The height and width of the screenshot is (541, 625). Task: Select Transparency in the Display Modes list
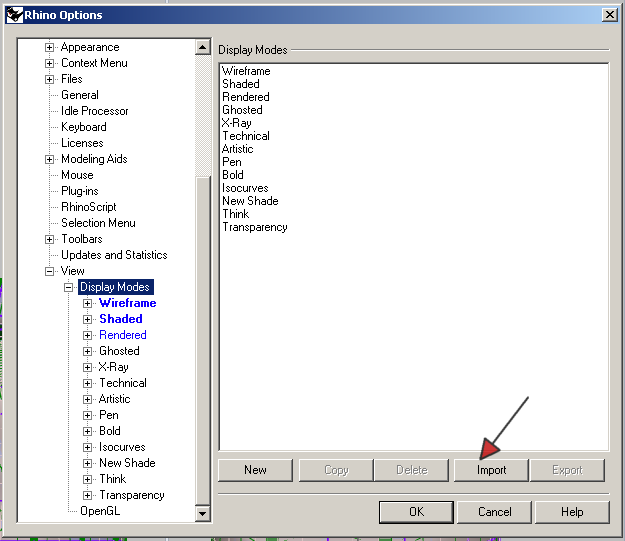tap(255, 227)
